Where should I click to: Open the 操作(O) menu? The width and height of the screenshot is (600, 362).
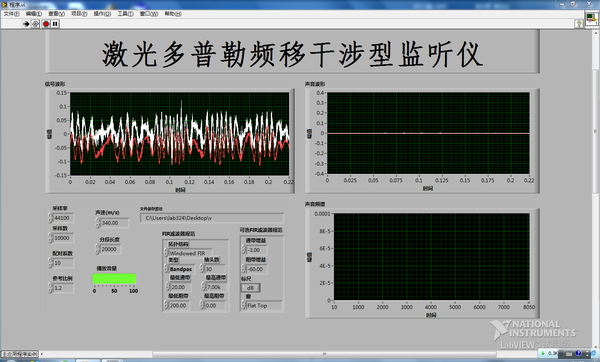pyautogui.click(x=102, y=14)
